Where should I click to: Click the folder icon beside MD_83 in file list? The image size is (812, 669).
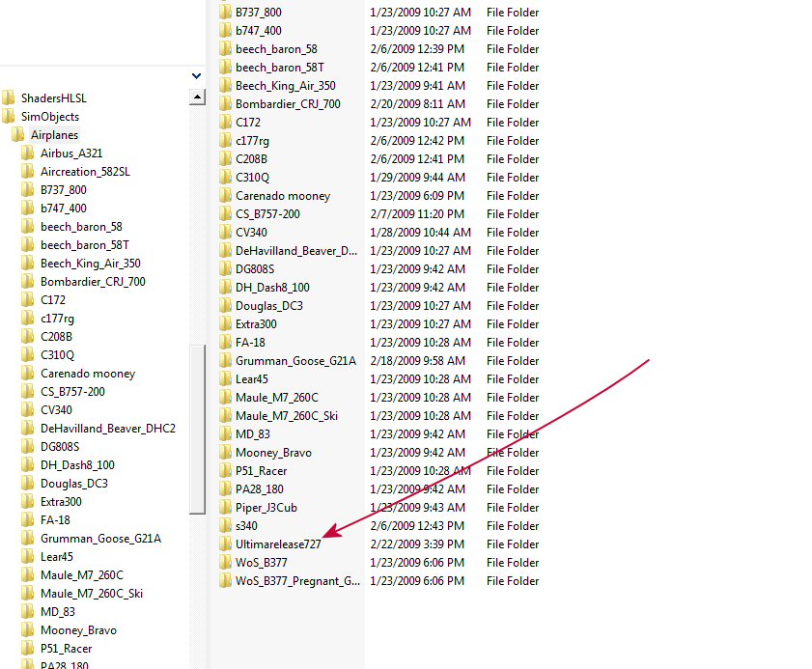pyautogui.click(x=225, y=433)
